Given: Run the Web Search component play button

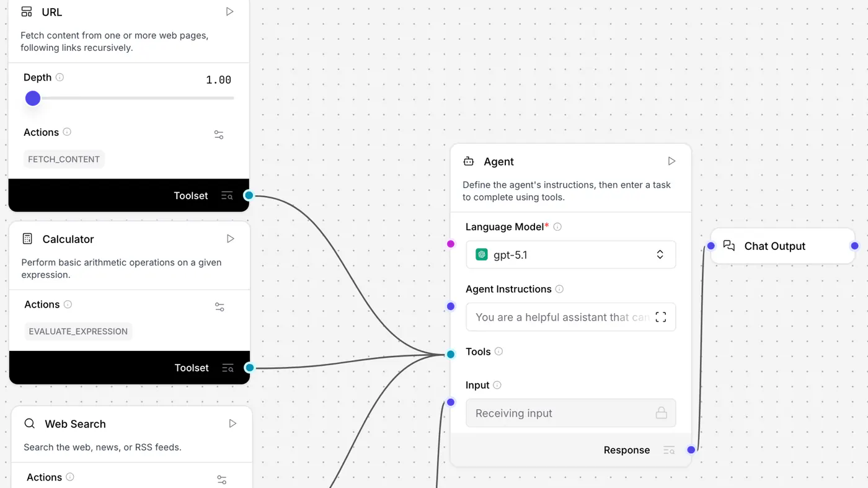Looking at the screenshot, I should pyautogui.click(x=233, y=424).
